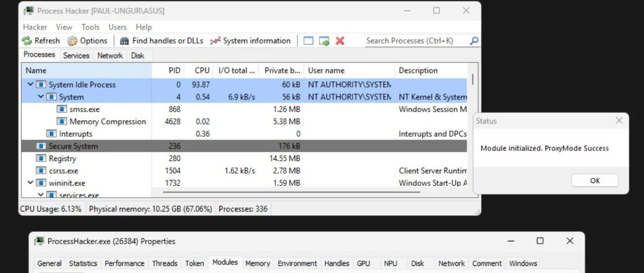
Task: Focus the Search Processes field
Action: coord(417,41)
